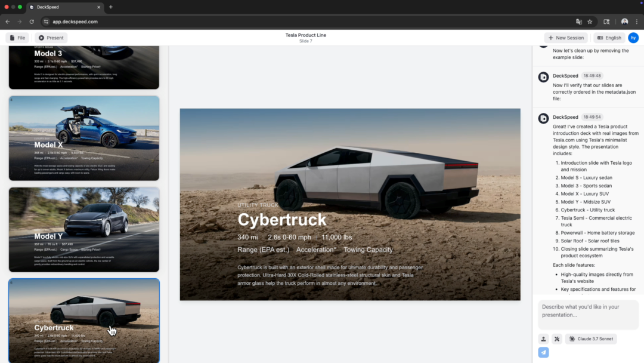Click the 340 mi range value

click(x=247, y=237)
